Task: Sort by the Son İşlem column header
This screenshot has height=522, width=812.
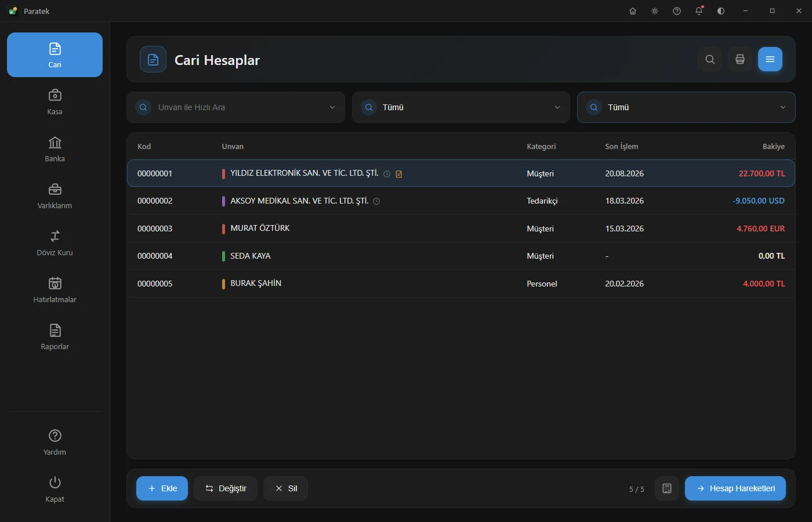Action: (621, 147)
